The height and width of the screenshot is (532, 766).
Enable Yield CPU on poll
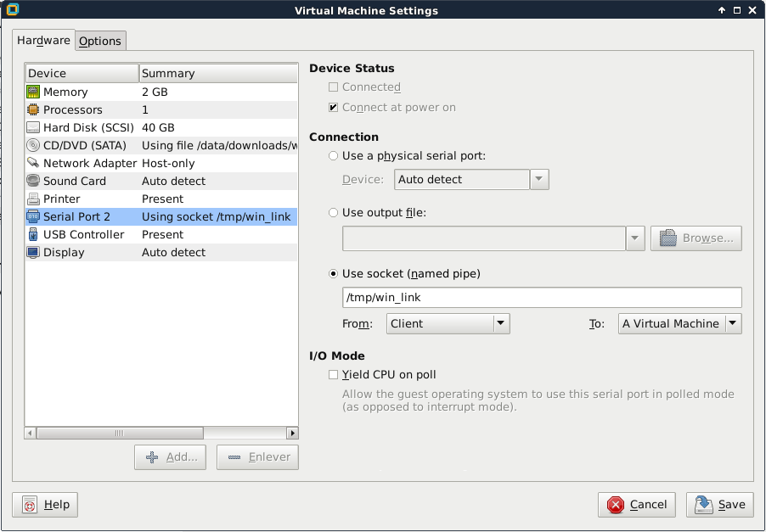click(334, 374)
